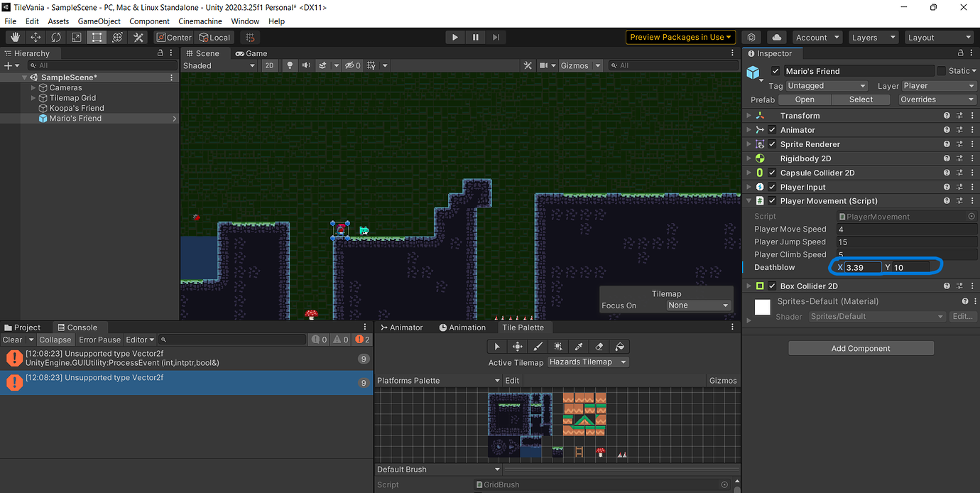Activate the Flood Fill tool in Tile Palette

[619, 346]
